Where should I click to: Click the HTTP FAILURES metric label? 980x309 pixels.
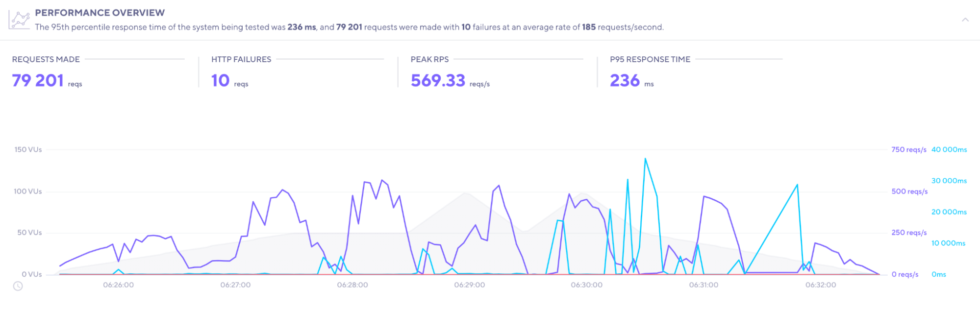[241, 59]
